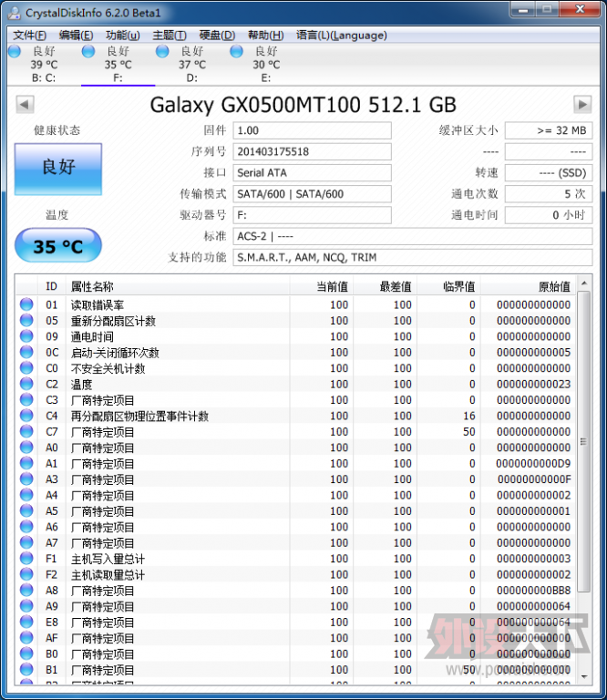
Task: Click status icon for row A7
Action: [x=26, y=542]
